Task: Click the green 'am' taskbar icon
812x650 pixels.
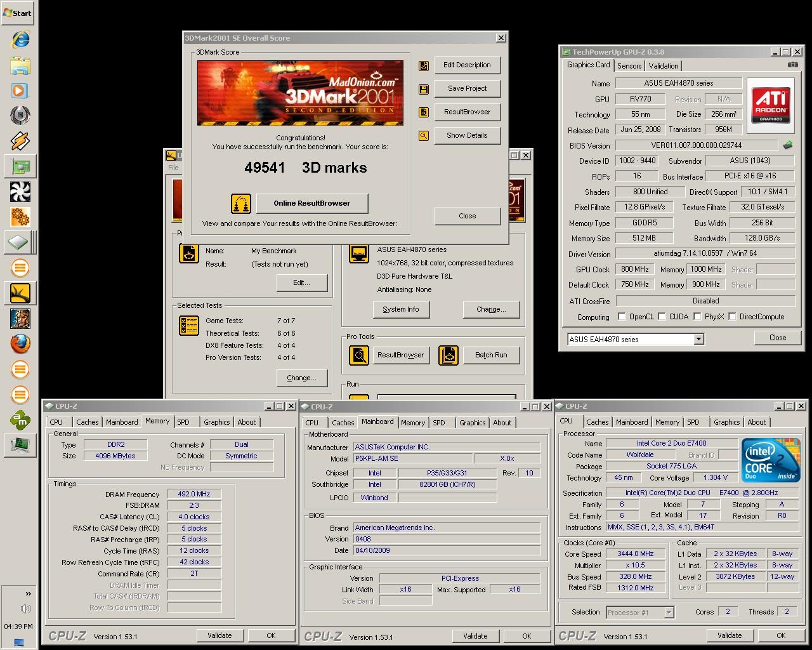Action: pos(20,420)
